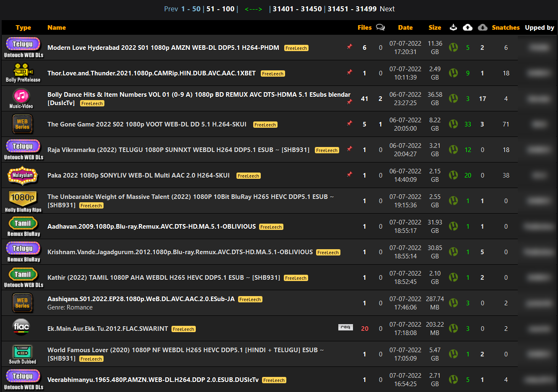Open Aadhavan 2009 Blu-ray Remux torrent

point(151,227)
